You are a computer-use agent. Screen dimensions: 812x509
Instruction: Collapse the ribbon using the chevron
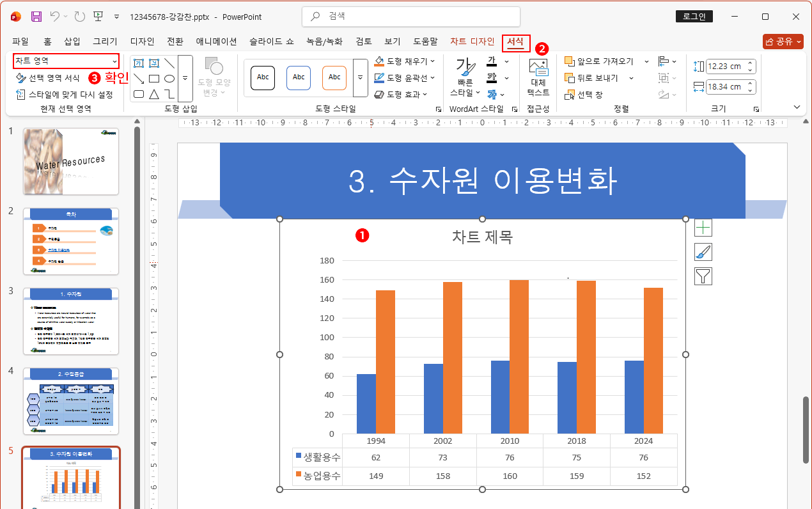pos(797,107)
